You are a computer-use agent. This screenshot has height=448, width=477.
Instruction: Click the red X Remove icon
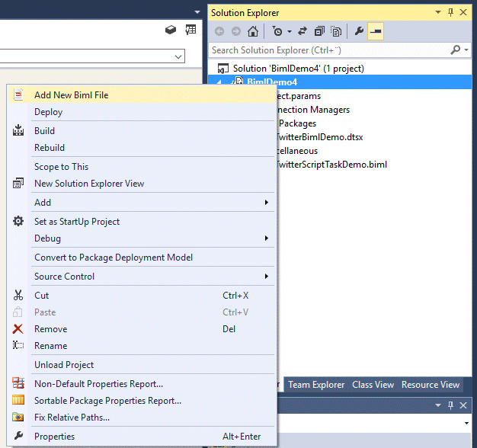18,329
